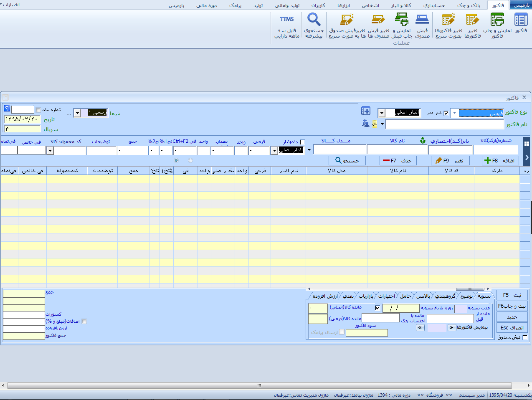Click the نمایش و چاپ فاکتور icon
The image size is (532, 400).
coord(497,25)
